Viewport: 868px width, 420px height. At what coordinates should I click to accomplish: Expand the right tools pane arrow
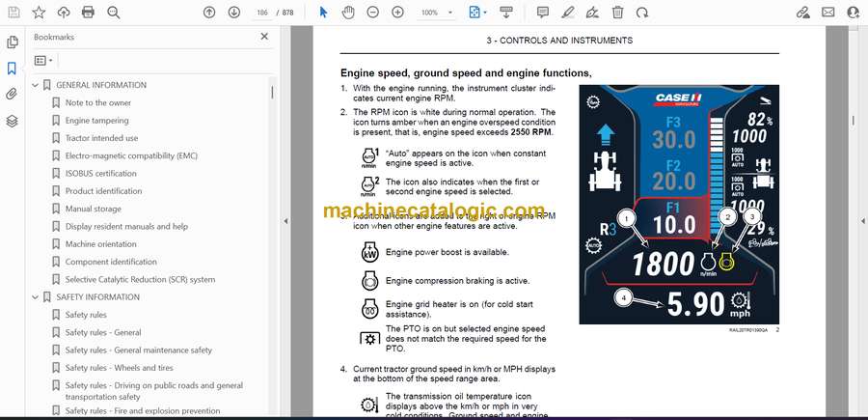863,221
